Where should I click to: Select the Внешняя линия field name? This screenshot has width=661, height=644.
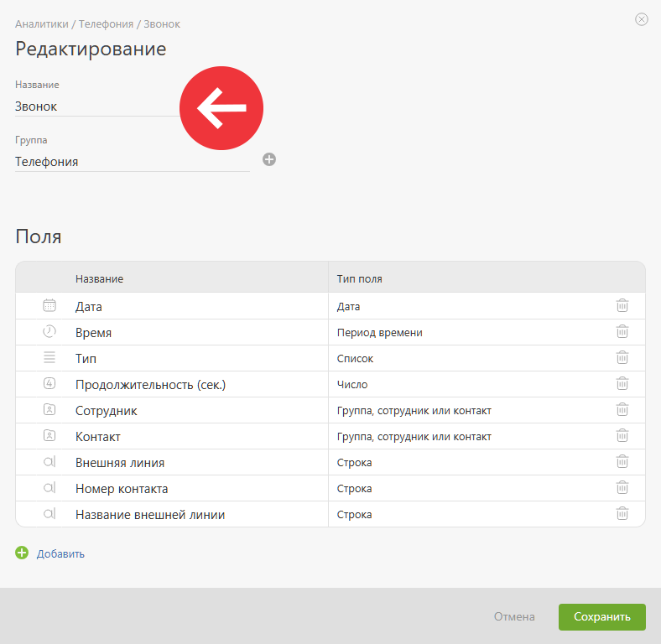(120, 463)
